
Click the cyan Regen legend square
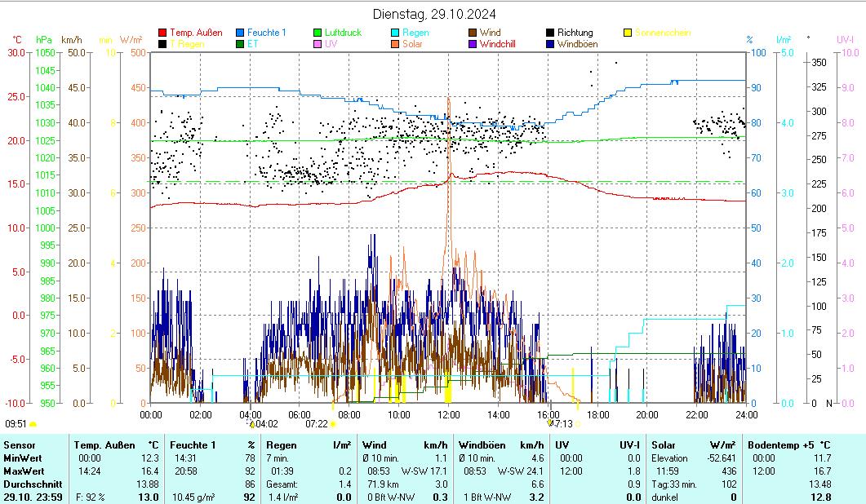(396, 33)
